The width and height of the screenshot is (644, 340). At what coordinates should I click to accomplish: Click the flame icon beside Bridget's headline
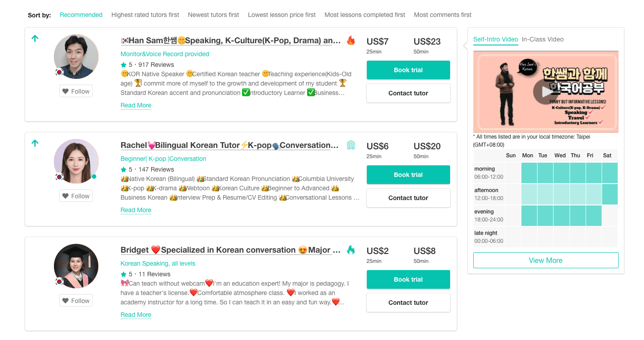click(x=351, y=250)
